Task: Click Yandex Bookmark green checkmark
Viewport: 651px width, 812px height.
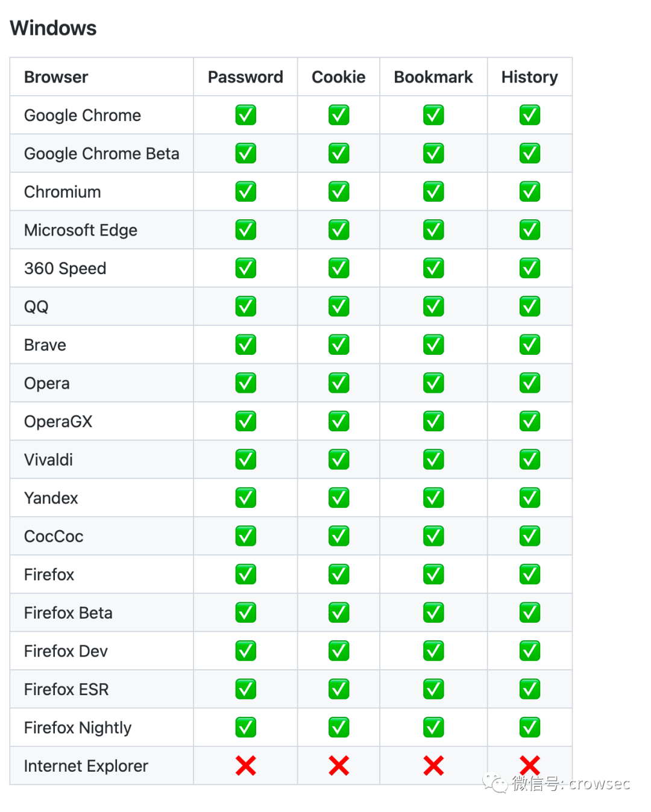Action: [x=433, y=498]
